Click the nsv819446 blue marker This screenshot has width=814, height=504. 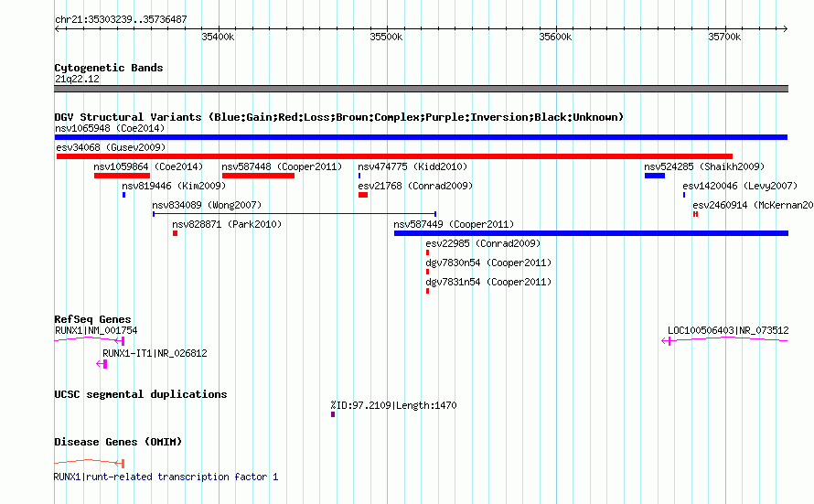[x=123, y=195]
